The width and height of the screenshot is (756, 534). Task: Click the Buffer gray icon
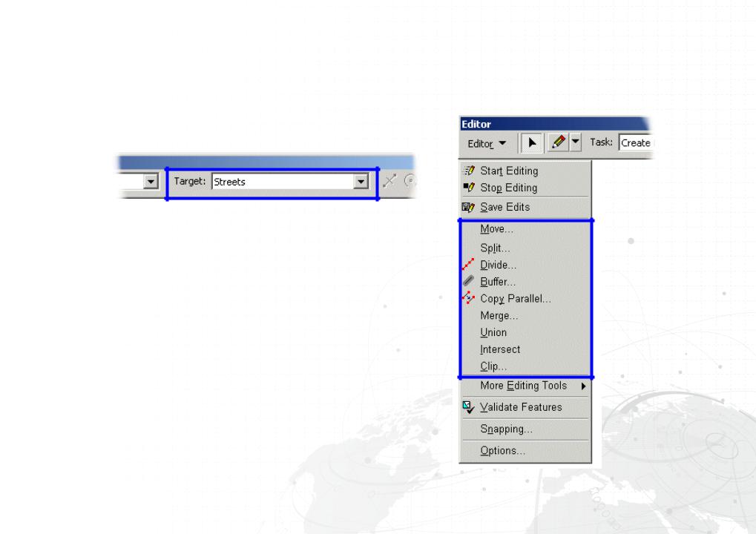[x=468, y=281]
